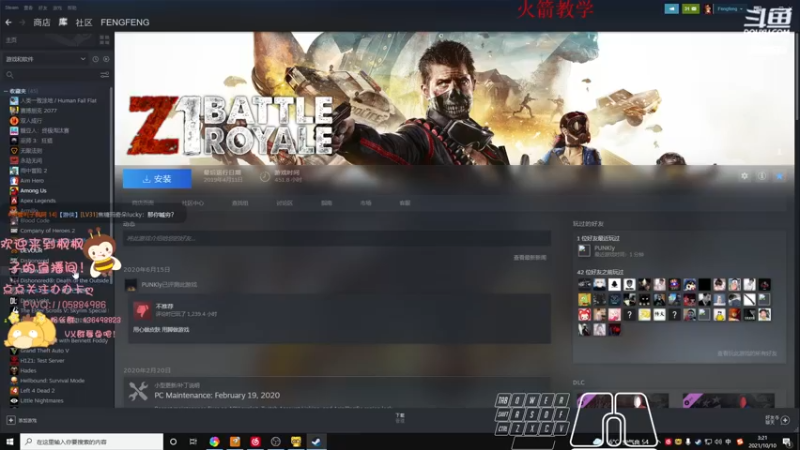Collapse the 收藏夹 favorites category
This screenshot has height=450, width=800.
coord(6,91)
